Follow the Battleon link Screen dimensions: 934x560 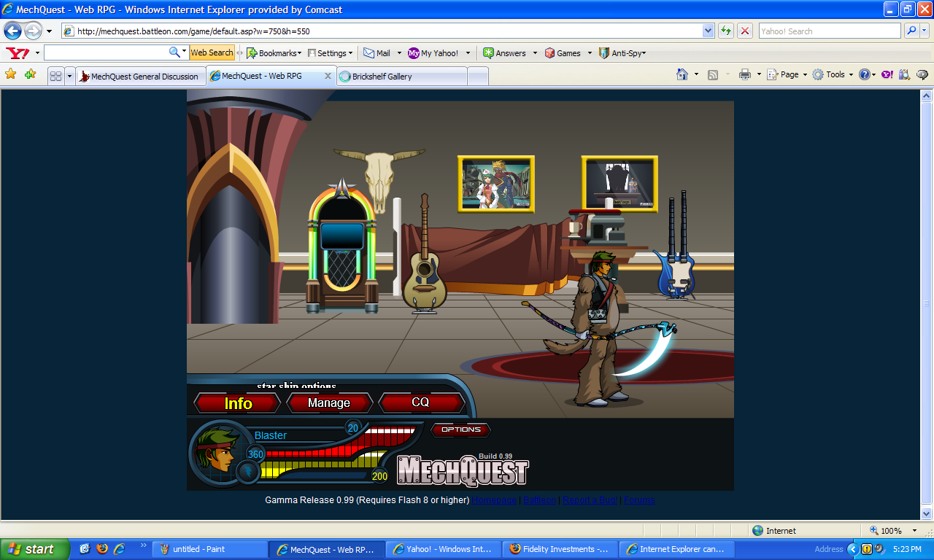coord(539,500)
